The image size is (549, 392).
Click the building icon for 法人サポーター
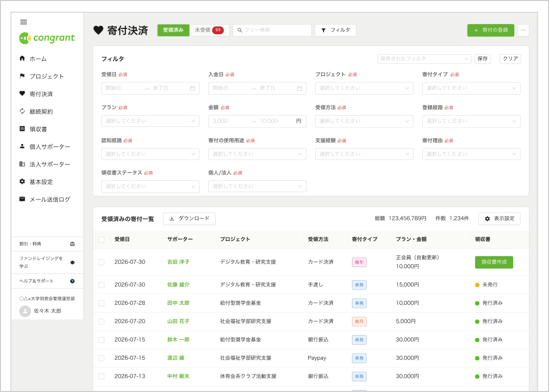[22, 164]
